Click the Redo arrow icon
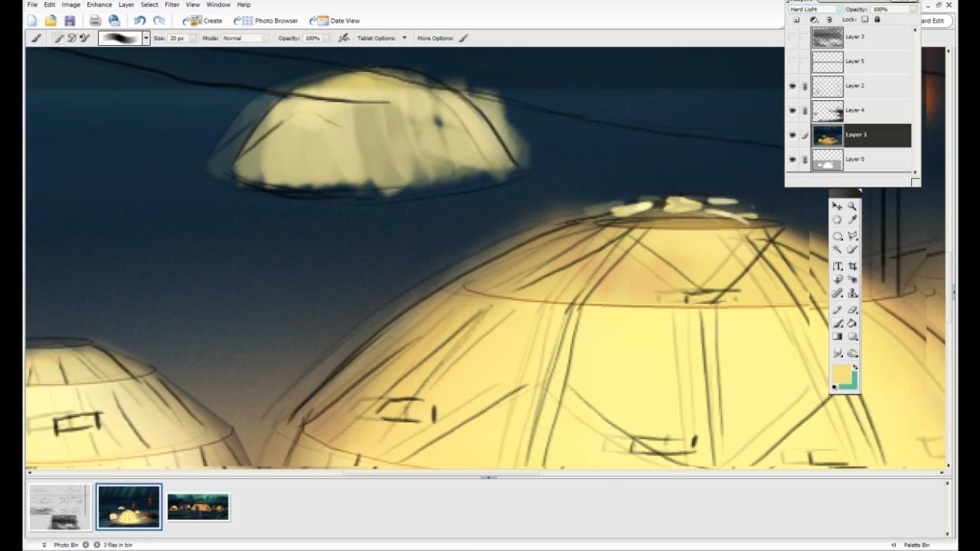Image resolution: width=980 pixels, height=551 pixels. 158,21
